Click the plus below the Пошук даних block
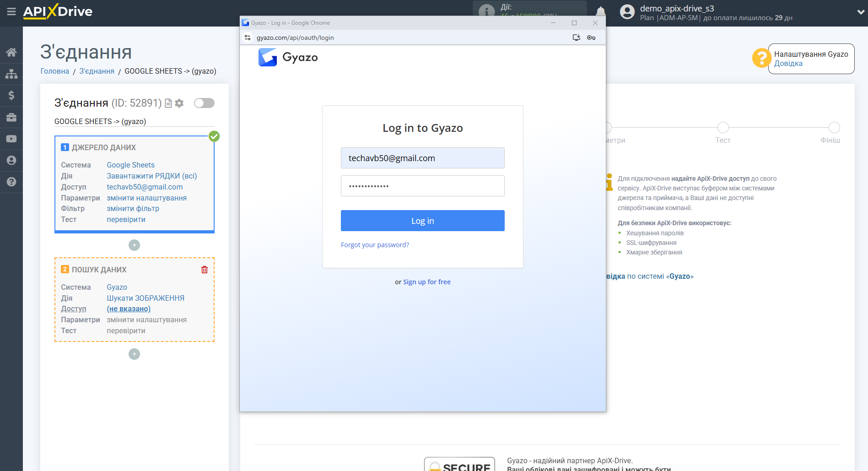 click(134, 354)
